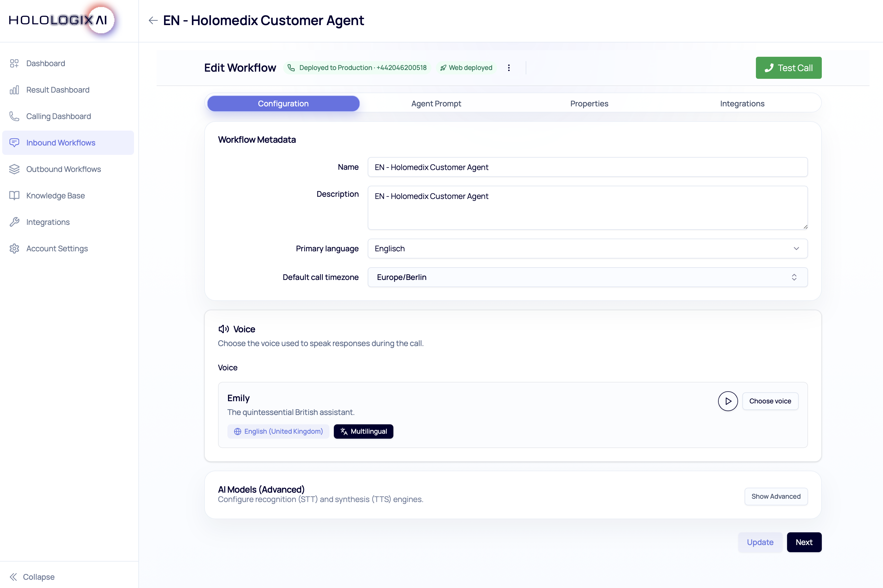The width and height of the screenshot is (883, 588).
Task: Click "The quintessential British assistant." description
Action: click(291, 412)
